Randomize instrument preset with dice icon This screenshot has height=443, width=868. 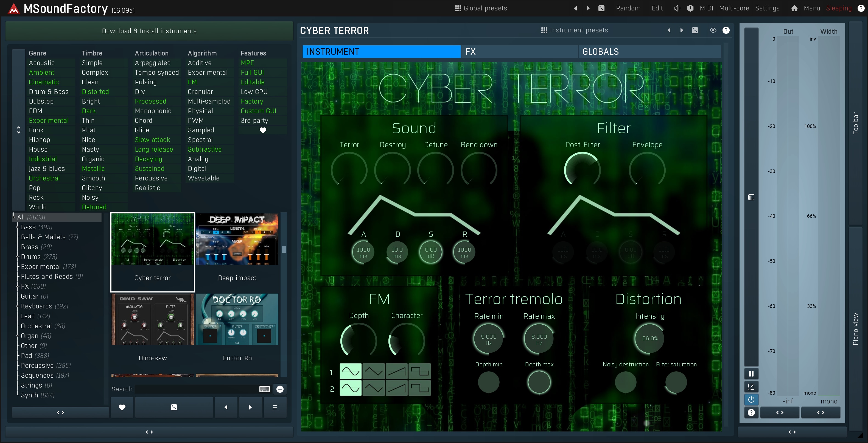695,30
